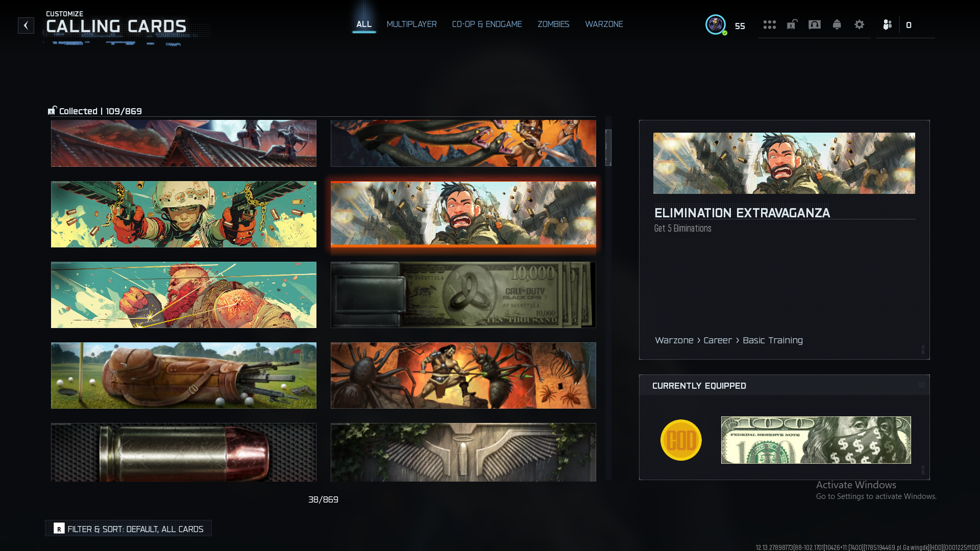The height and width of the screenshot is (551, 980).
Task: Select the barbarian fighting spiders card
Action: click(x=463, y=375)
